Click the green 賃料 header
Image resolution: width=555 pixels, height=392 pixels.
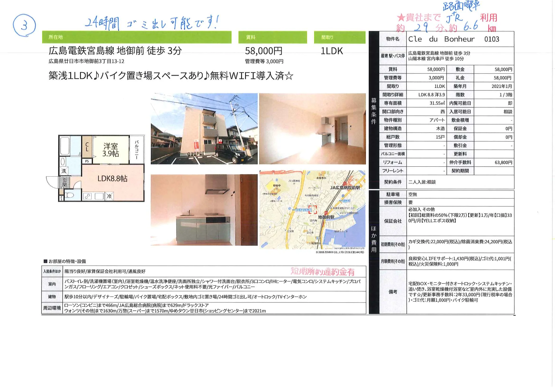(x=272, y=37)
